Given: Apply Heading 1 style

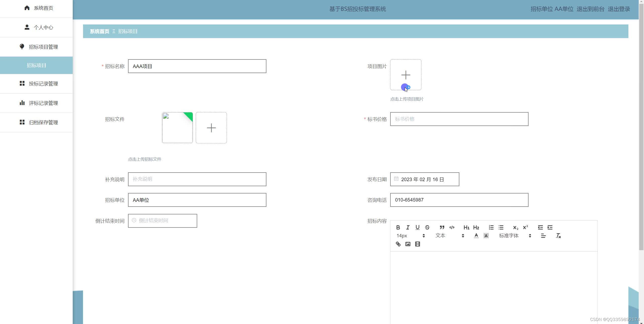Looking at the screenshot, I should pyautogui.click(x=466, y=228).
